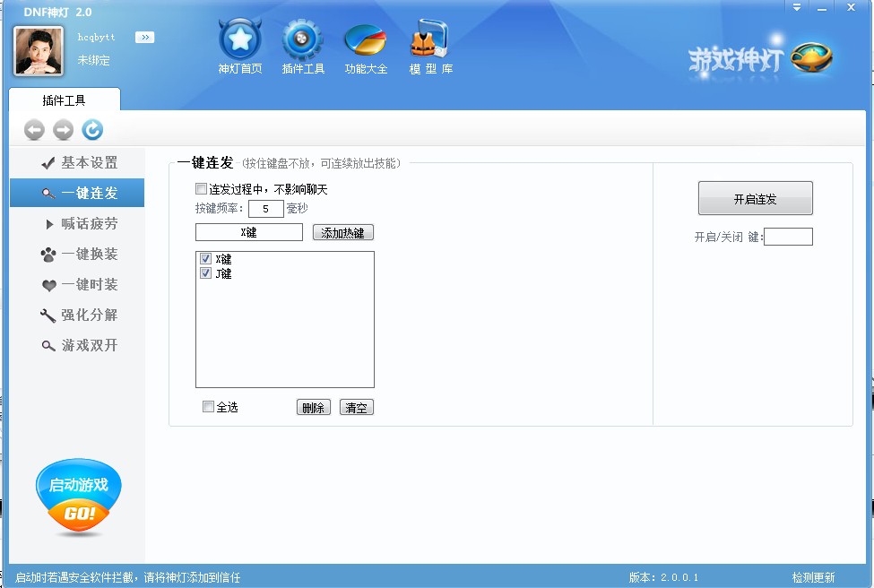The width and height of the screenshot is (874, 588).
Task: Click the 启动游戏 GO button
Action: point(79,497)
